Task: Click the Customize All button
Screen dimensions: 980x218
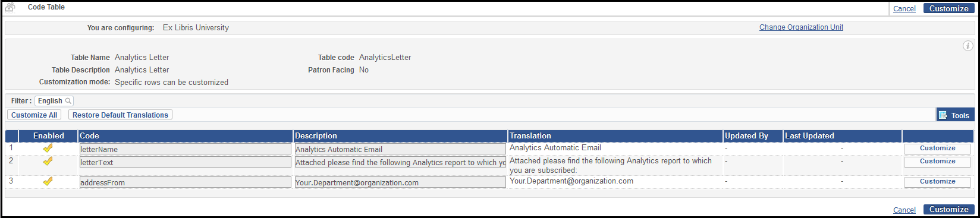Action: click(x=34, y=115)
